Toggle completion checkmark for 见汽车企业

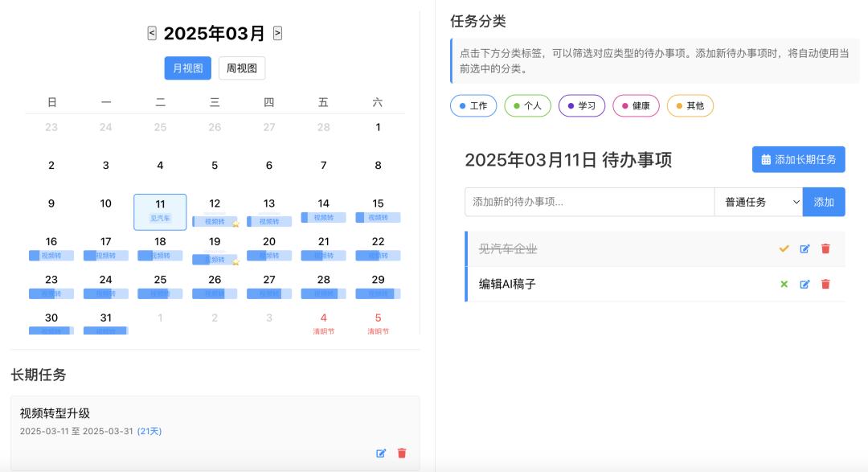point(784,249)
